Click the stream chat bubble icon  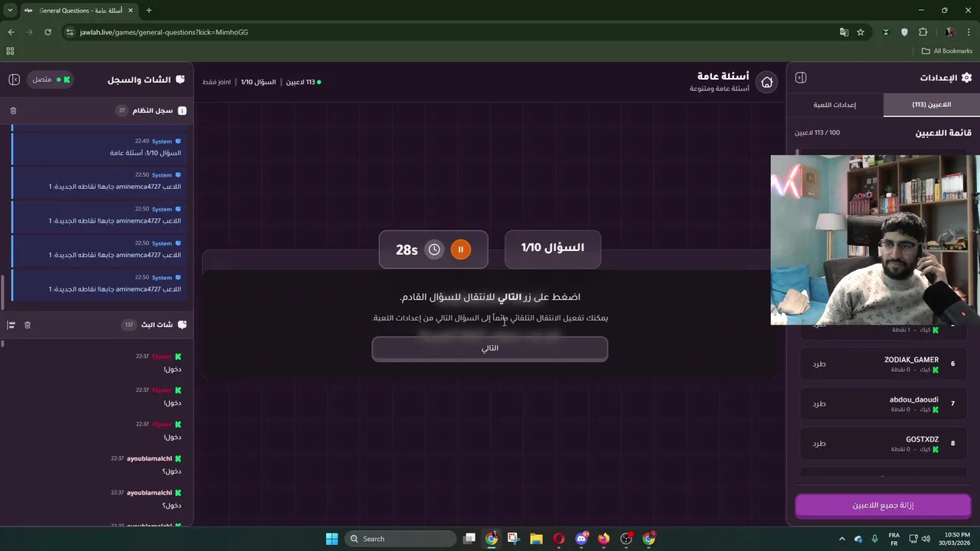[182, 324]
